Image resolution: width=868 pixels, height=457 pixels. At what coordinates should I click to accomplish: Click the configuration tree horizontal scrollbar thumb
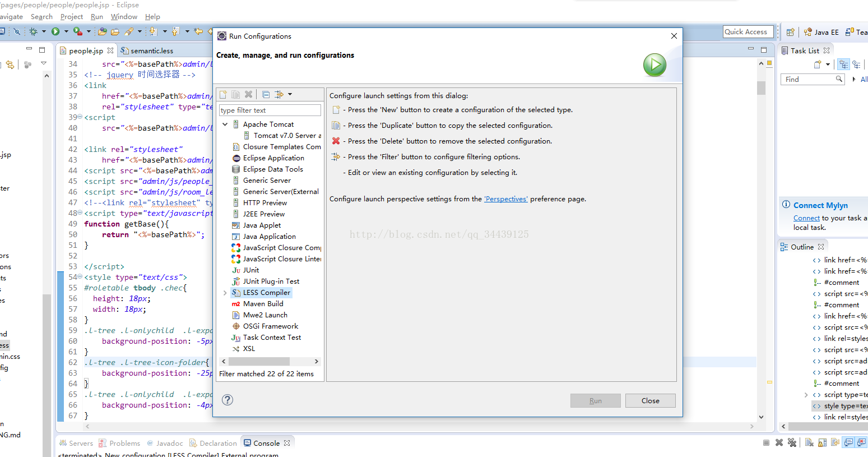point(259,362)
